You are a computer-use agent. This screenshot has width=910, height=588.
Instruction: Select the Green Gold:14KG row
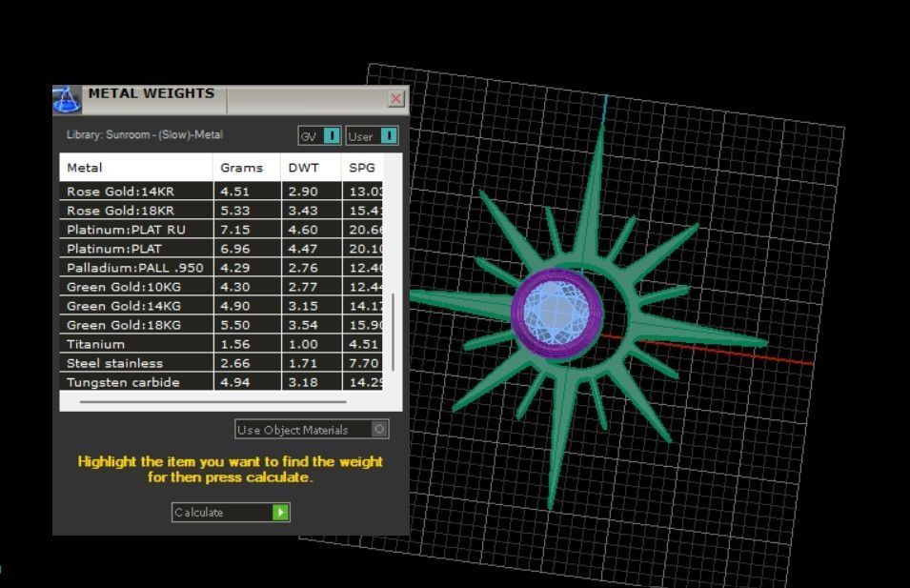click(221, 306)
